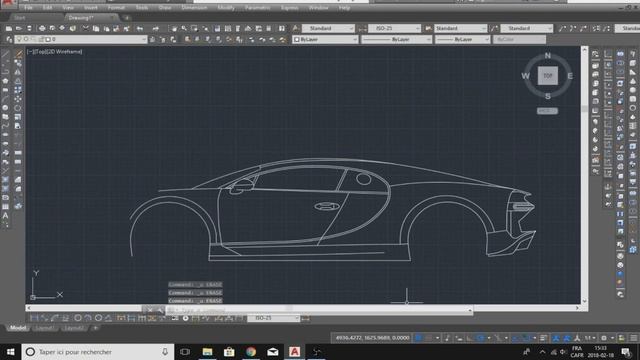Screen dimensions: 640x360
Task: Open the File menu
Action: 28,8
